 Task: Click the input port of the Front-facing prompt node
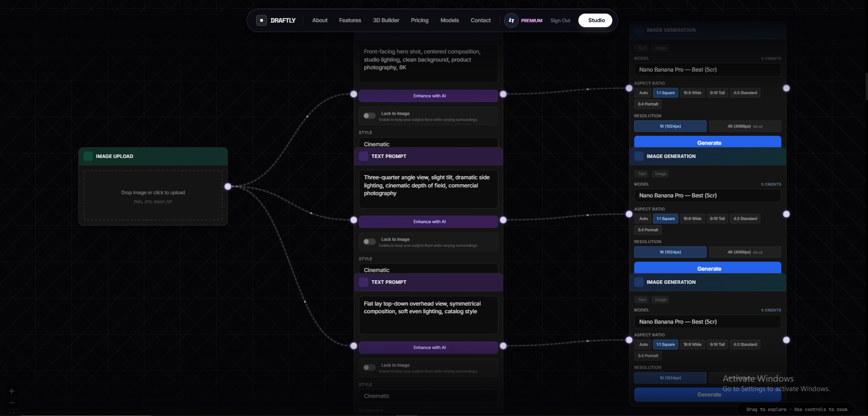pos(353,94)
